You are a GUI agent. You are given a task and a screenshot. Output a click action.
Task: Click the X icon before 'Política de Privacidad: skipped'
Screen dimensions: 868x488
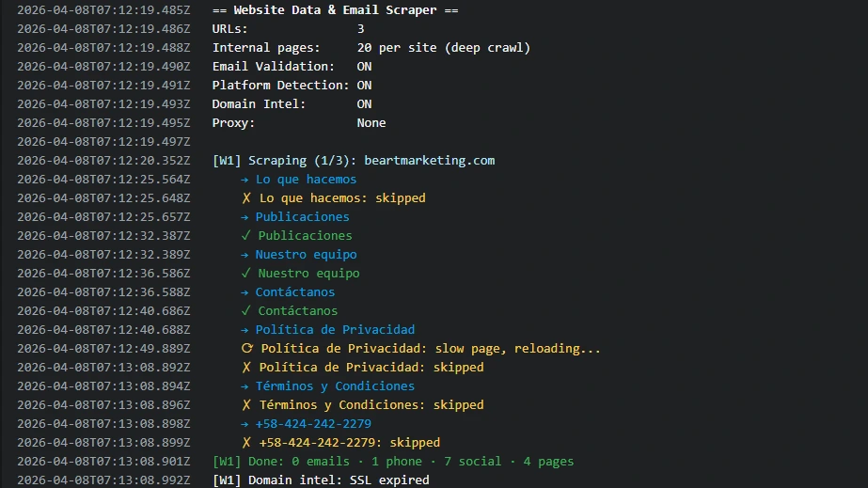[246, 368]
